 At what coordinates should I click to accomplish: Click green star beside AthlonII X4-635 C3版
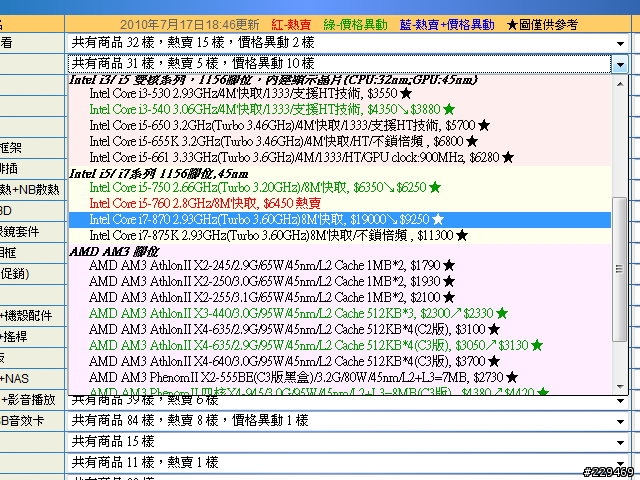pyautogui.click(x=537, y=345)
